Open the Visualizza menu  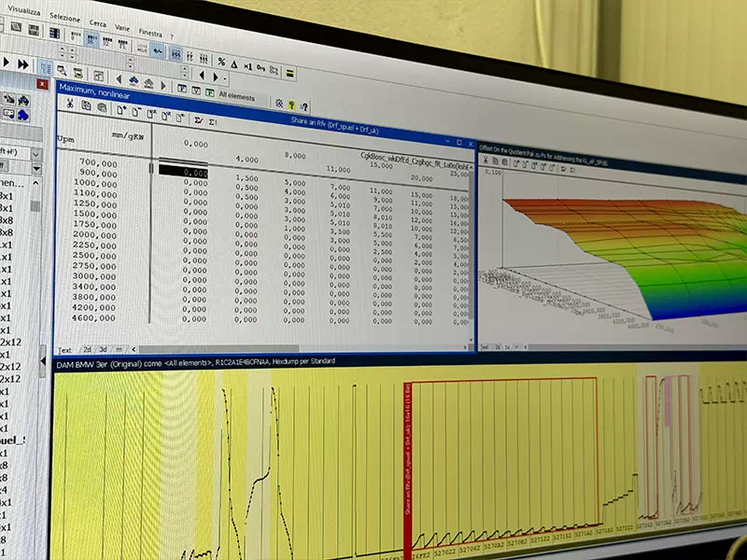(x=23, y=10)
